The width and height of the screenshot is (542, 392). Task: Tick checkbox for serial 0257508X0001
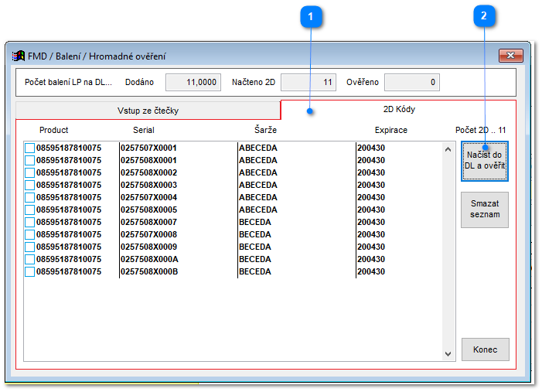[x=29, y=160]
